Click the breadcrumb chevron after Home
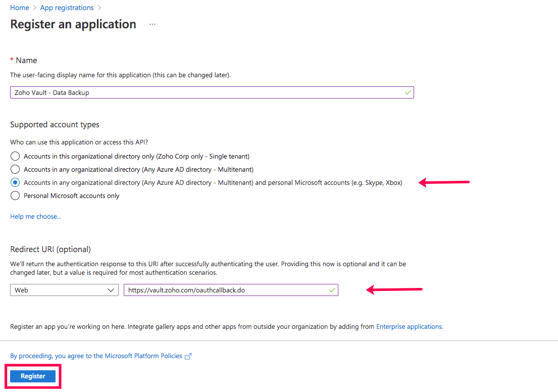This screenshot has width=558, height=392. (35, 8)
